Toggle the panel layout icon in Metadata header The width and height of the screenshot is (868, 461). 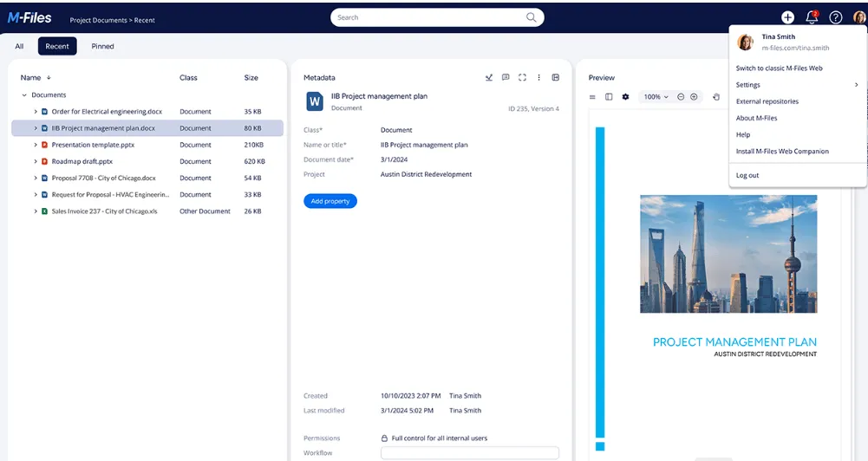(x=555, y=77)
